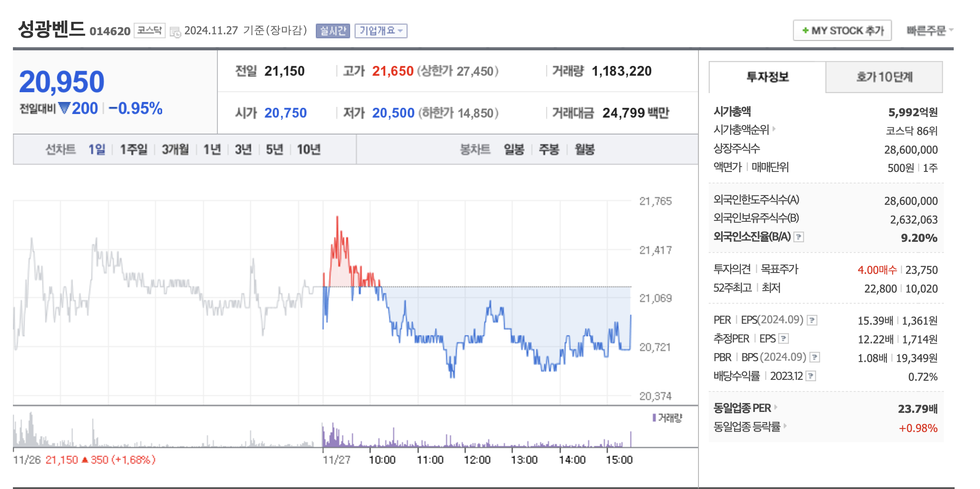The image size is (980, 489).
Task: Expand the 시가총액순위 detail arrow
Action: pyautogui.click(x=774, y=130)
